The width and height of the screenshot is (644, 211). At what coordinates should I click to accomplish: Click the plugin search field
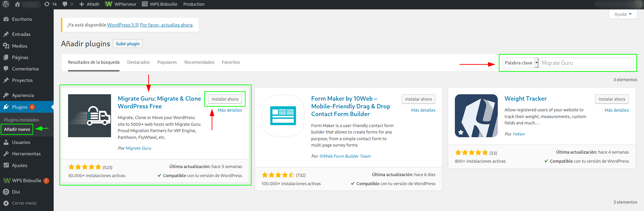point(586,63)
